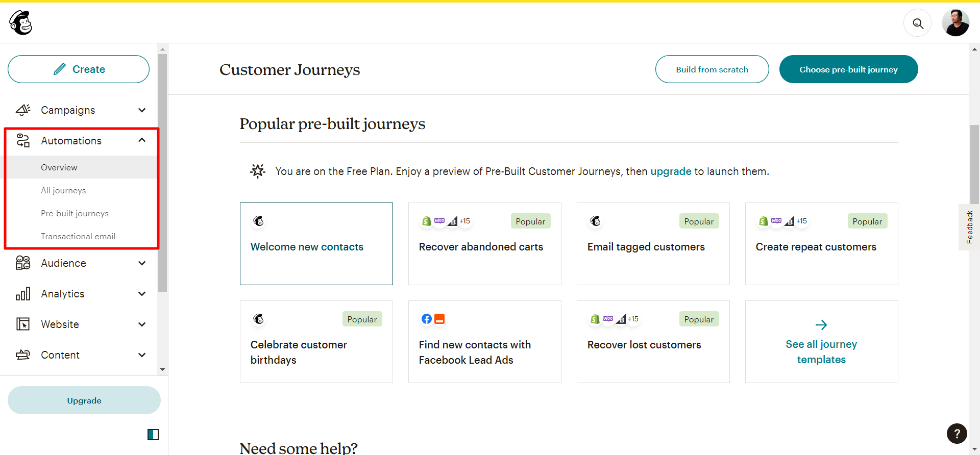Open the Welcome new contacts journey card

316,244
